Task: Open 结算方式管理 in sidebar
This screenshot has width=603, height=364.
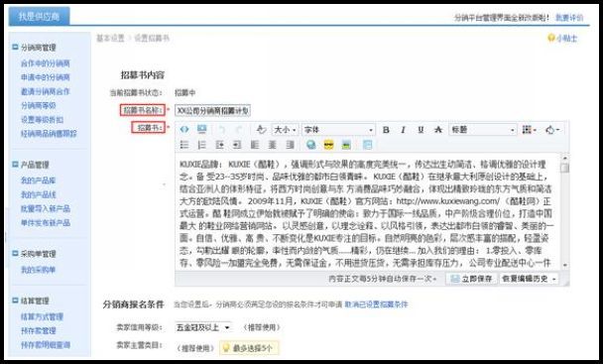Action: pos(42,316)
